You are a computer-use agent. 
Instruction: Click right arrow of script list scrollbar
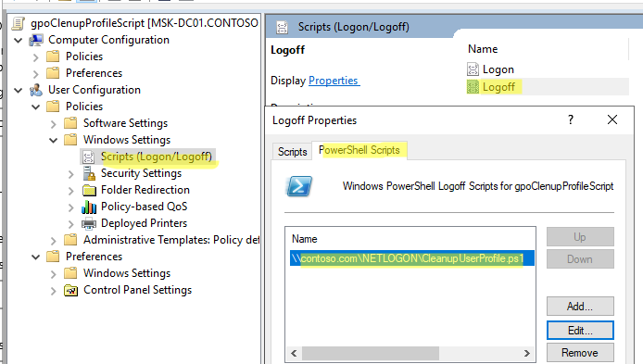coord(527,353)
